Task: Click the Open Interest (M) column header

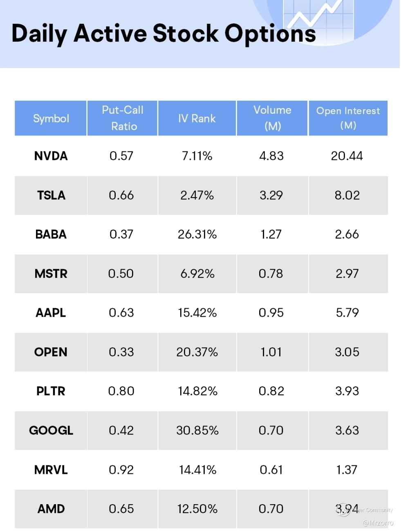Action: click(x=348, y=118)
